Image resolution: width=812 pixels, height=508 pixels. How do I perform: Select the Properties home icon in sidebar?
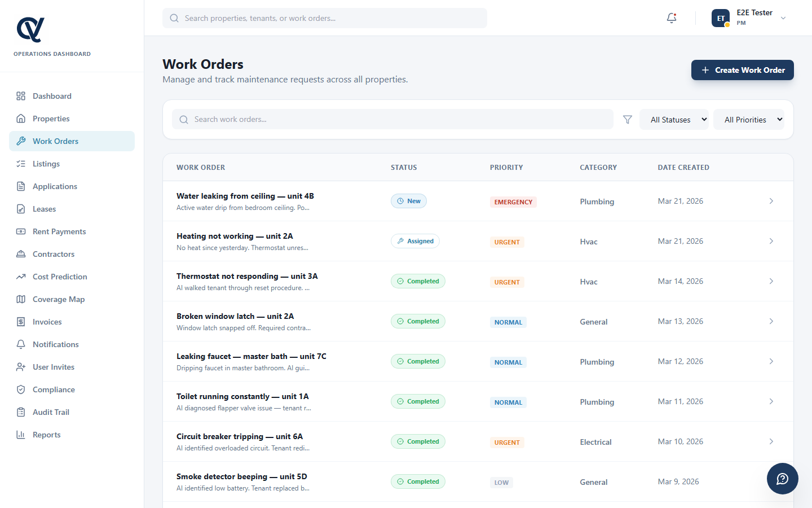(20, 119)
